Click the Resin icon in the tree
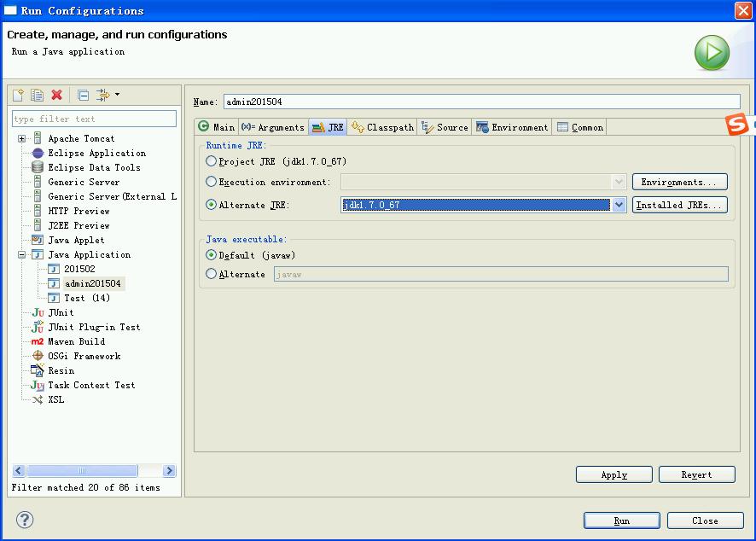Image resolution: width=756 pixels, height=541 pixels. [x=38, y=370]
